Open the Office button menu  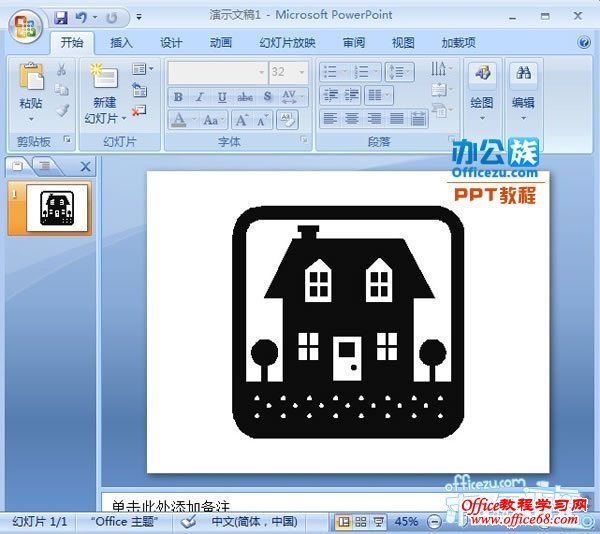pos(26,26)
